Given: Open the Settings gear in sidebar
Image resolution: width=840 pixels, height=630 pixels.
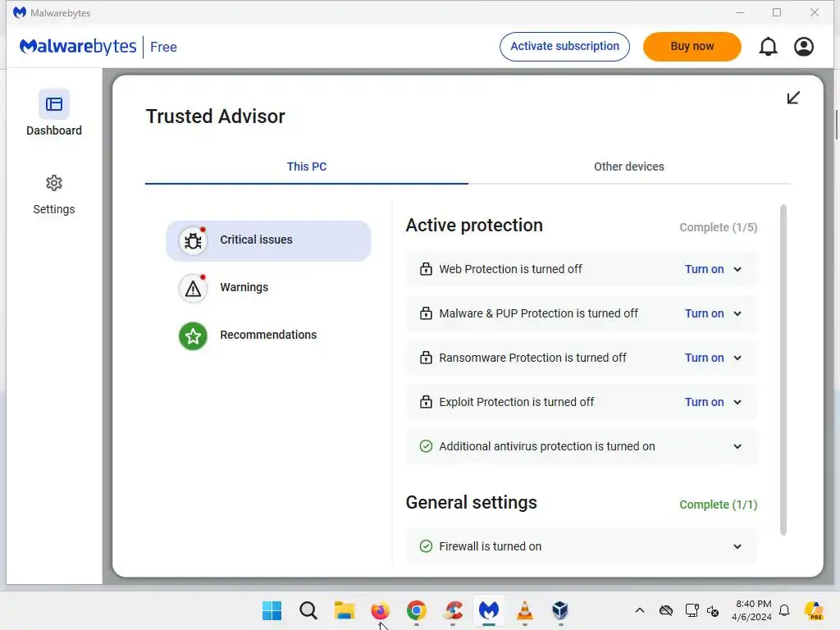Looking at the screenshot, I should (53, 183).
